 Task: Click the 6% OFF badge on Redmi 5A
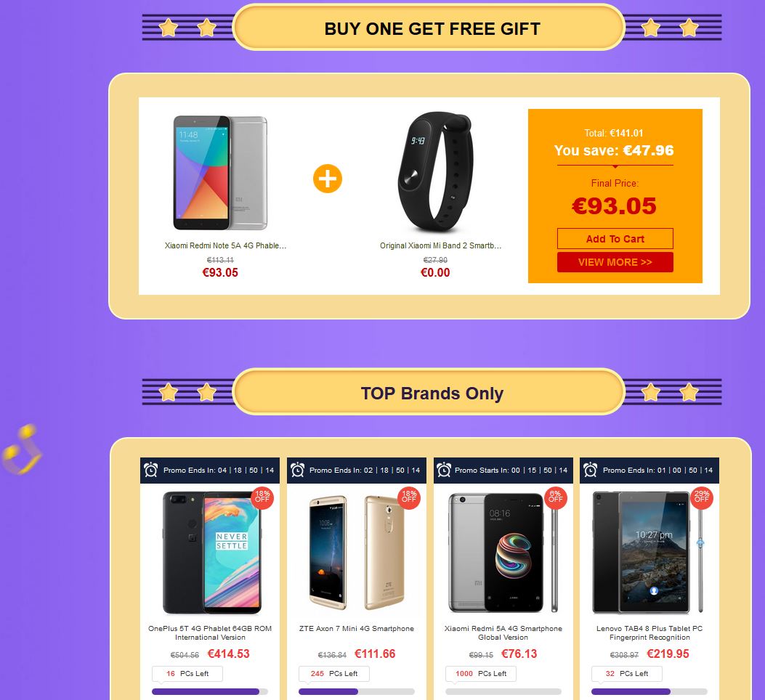pyautogui.click(x=555, y=497)
